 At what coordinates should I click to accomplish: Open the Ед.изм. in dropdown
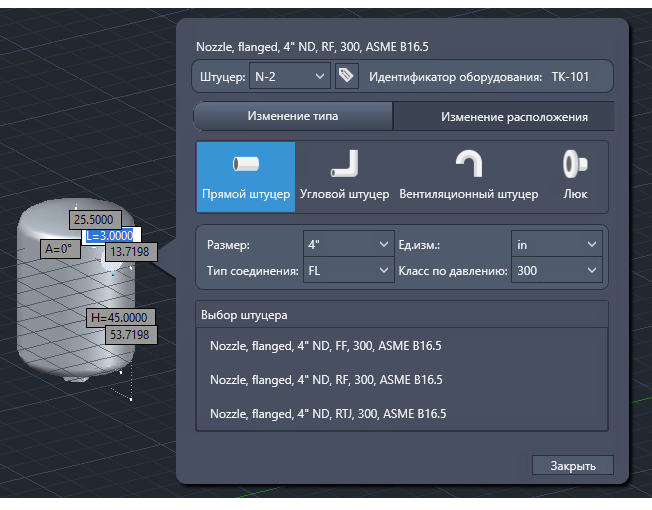click(x=556, y=244)
